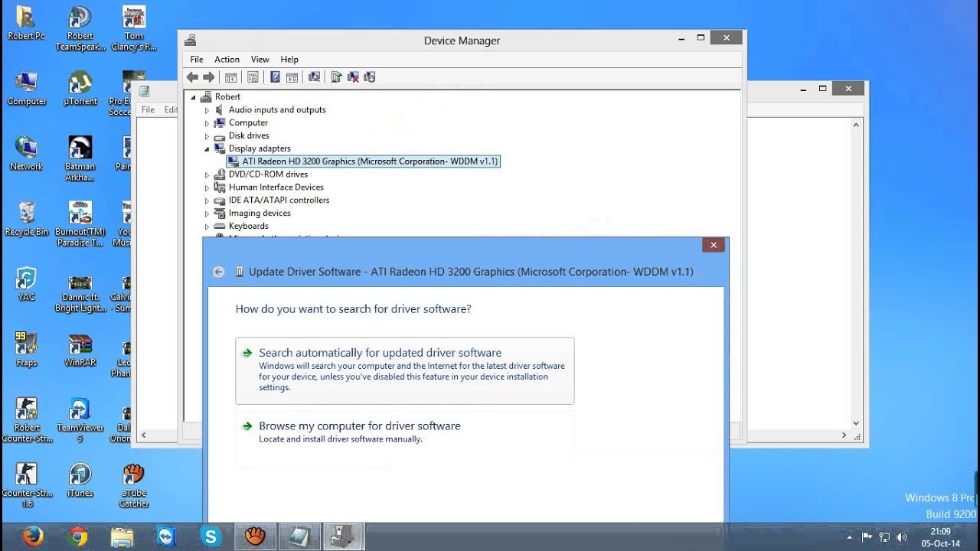The width and height of the screenshot is (980, 551).
Task: Click the Uninstall device red X icon
Action: 353,77
